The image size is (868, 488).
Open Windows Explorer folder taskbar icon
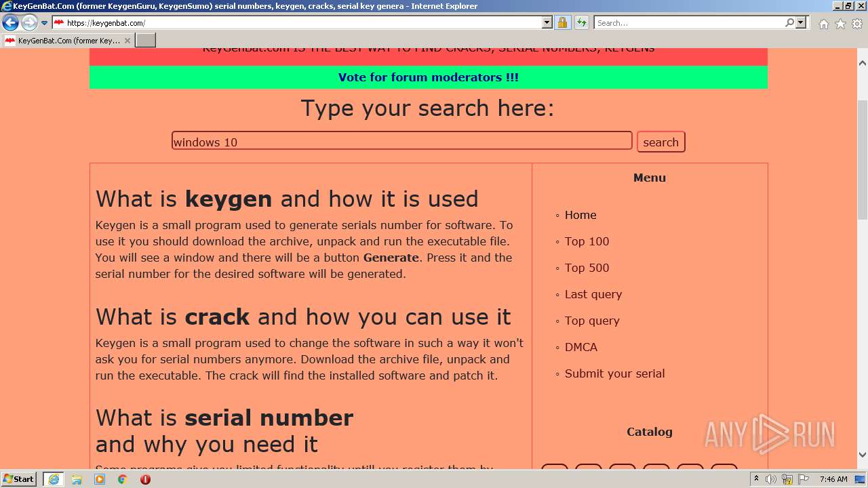77,479
